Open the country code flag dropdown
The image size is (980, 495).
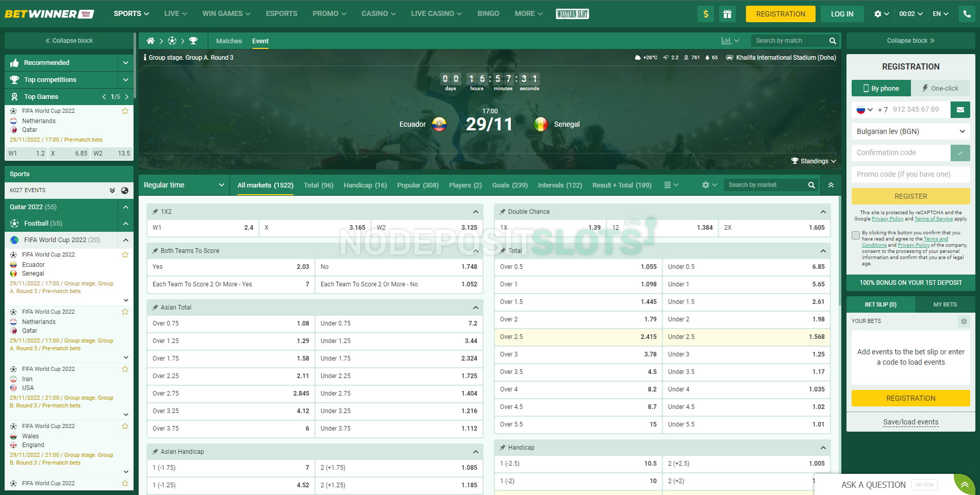865,110
